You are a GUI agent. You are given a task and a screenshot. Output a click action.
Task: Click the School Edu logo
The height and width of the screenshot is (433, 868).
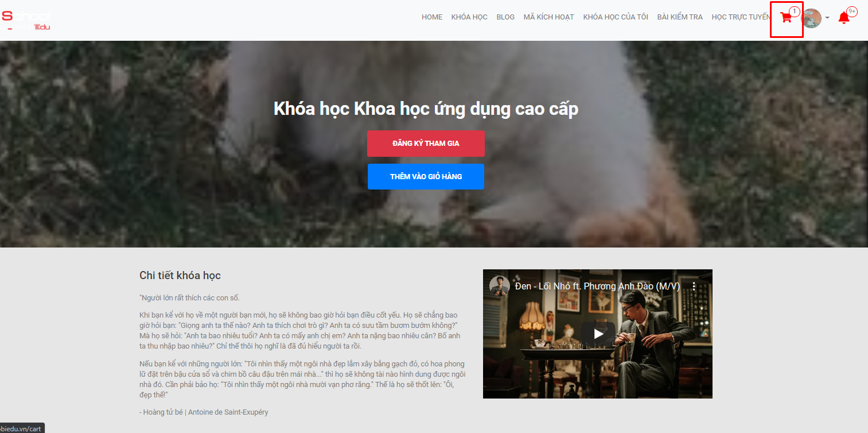click(26, 20)
